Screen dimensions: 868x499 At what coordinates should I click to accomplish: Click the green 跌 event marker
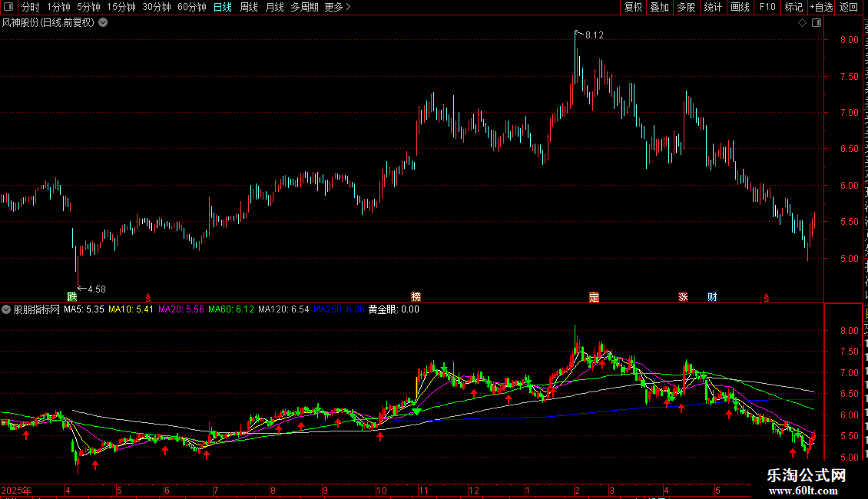click(72, 296)
